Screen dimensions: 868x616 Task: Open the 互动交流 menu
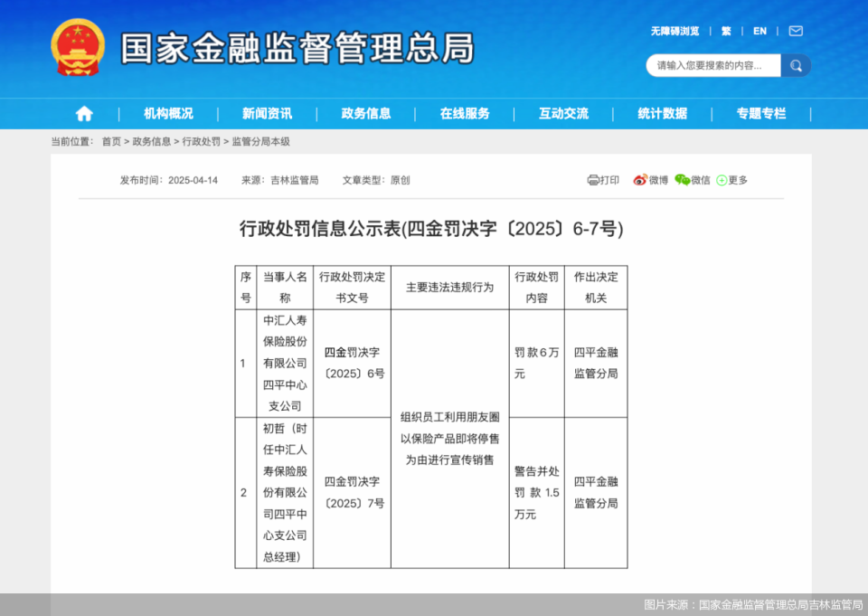pyautogui.click(x=563, y=114)
